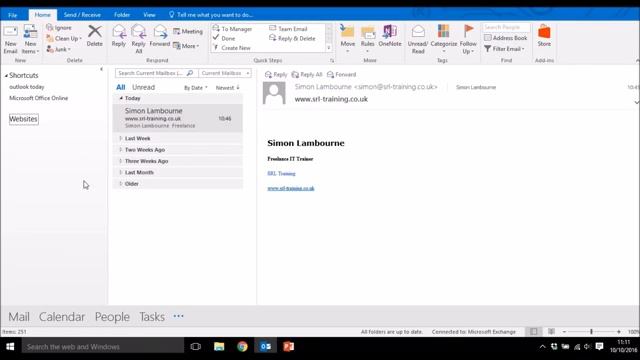The image size is (640, 360).
Task: Collapse the Shortcuts group
Action: [6, 76]
